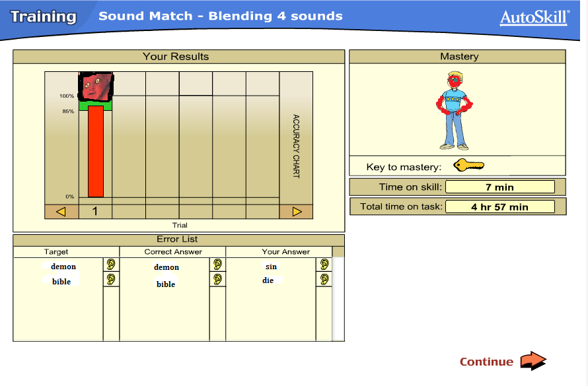Viewport: 588px width, 386px height.
Task: Hear your answer sin
Action: pyautogui.click(x=324, y=265)
